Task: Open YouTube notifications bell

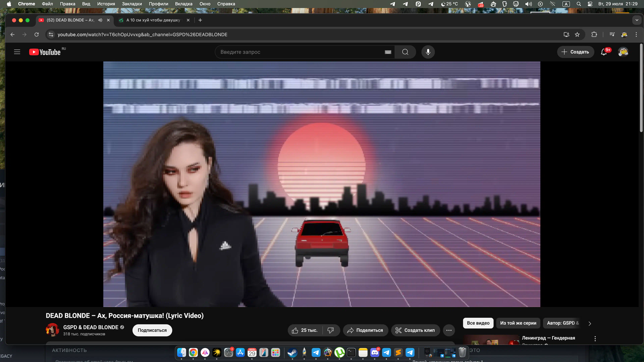Action: (x=604, y=52)
